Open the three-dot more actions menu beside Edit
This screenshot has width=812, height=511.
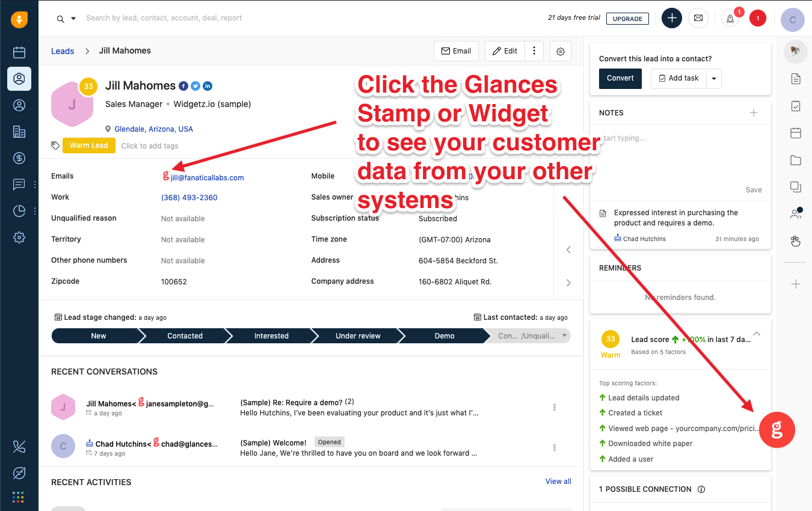coord(534,51)
